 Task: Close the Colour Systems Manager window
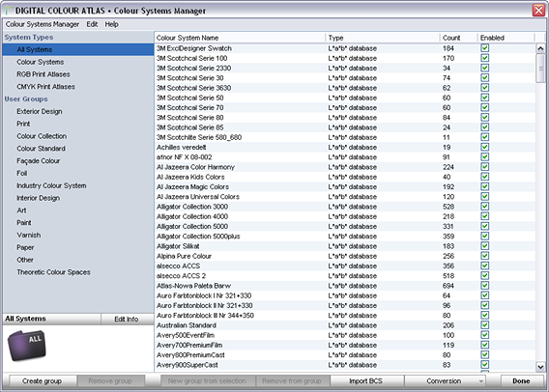click(x=538, y=11)
